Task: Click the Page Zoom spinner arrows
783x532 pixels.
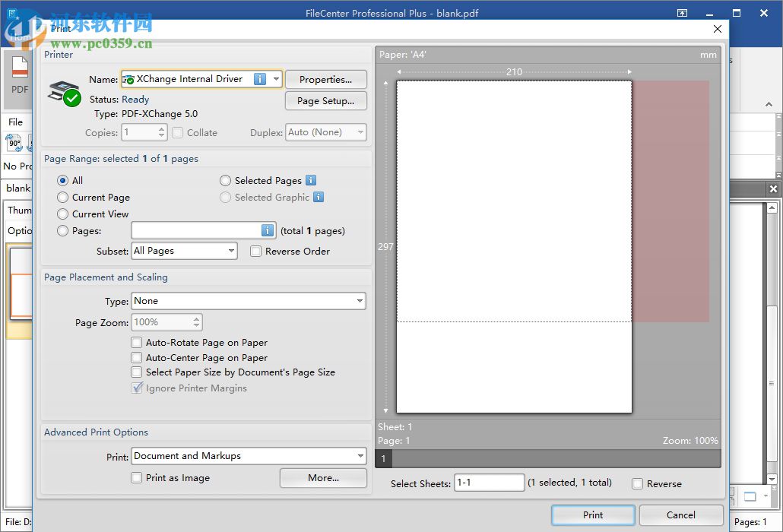Action: [196, 322]
